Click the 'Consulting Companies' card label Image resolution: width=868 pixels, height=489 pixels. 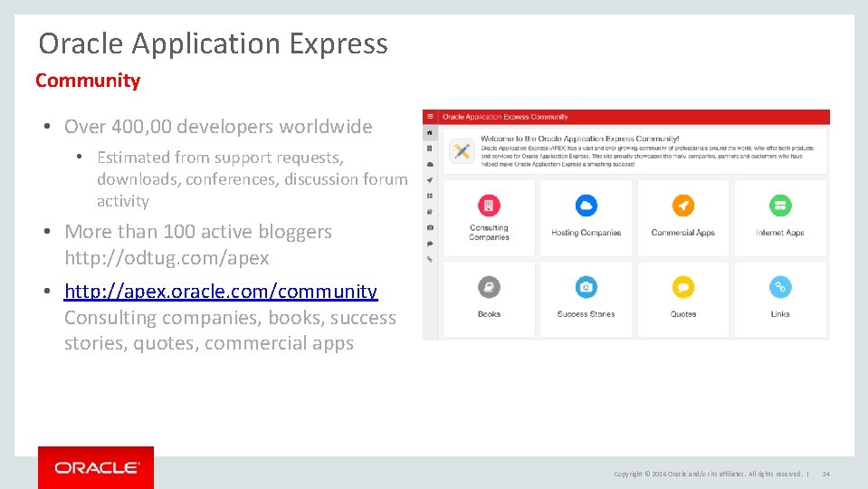[x=489, y=232]
